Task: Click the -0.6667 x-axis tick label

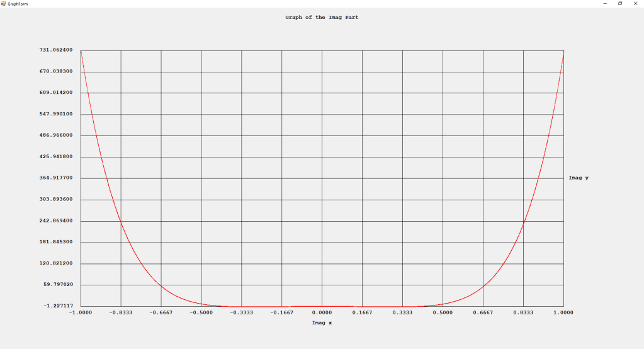Action: pyautogui.click(x=161, y=312)
